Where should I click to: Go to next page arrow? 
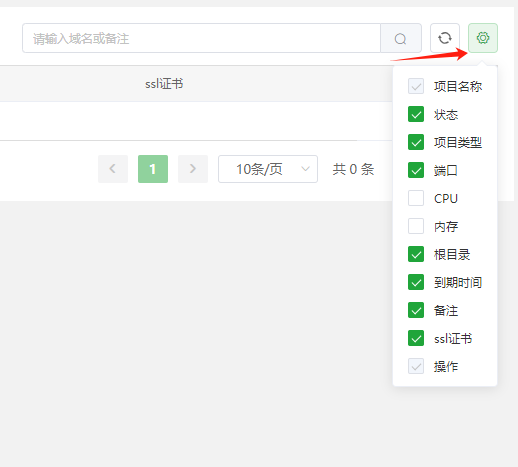point(193,169)
